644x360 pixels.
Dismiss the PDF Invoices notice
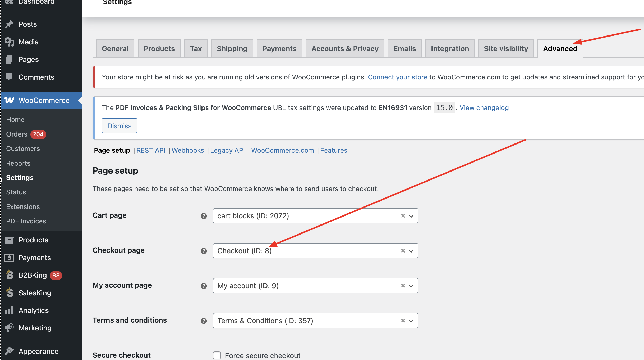[x=119, y=126]
